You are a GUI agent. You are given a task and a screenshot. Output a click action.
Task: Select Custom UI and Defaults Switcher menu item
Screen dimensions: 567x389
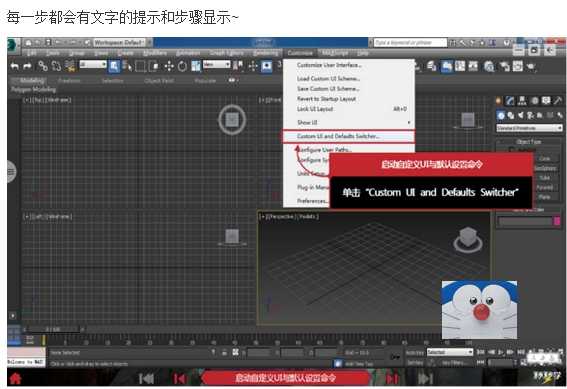click(348, 136)
